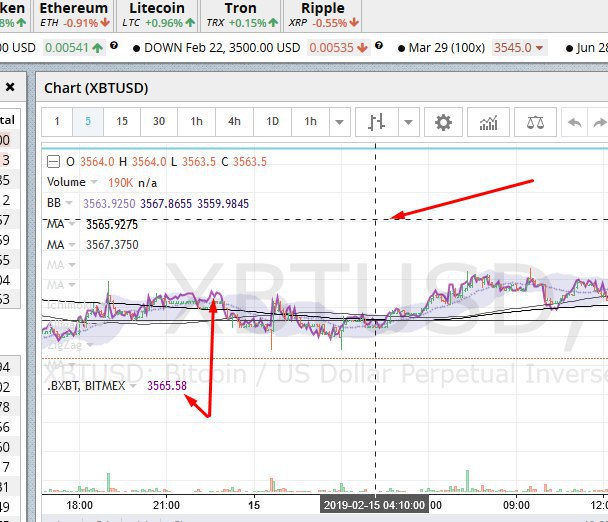Click the Litecoin LTC ticker
This screenshot has width=608, height=522.
[x=158, y=16]
